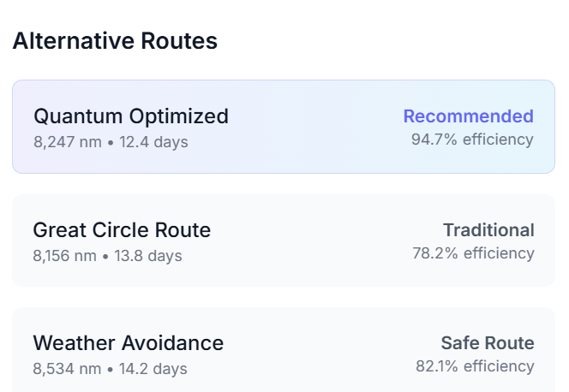Click the 8,156 nm distance text
This screenshot has width=569, height=392.
[x=64, y=256]
